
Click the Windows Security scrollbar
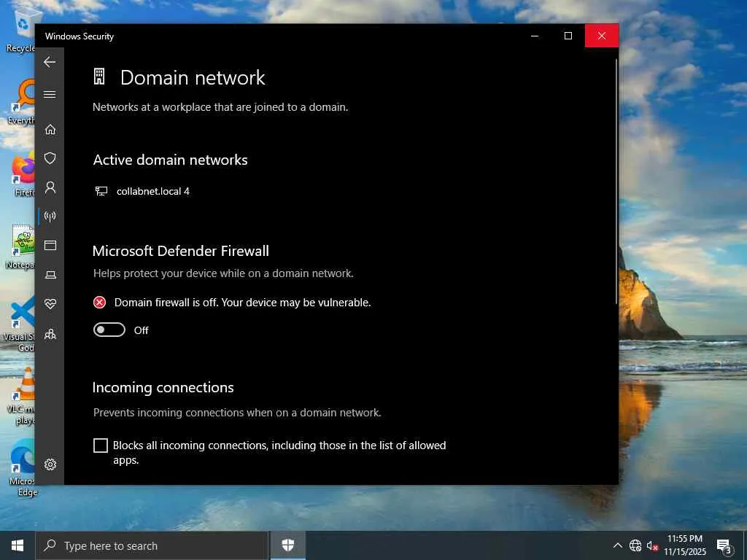coord(616,181)
